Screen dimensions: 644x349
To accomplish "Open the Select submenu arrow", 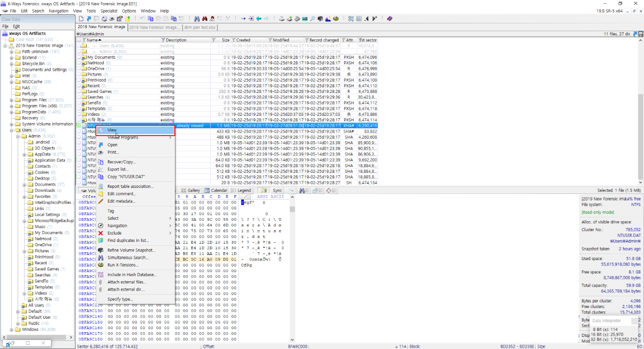I will (170, 219).
